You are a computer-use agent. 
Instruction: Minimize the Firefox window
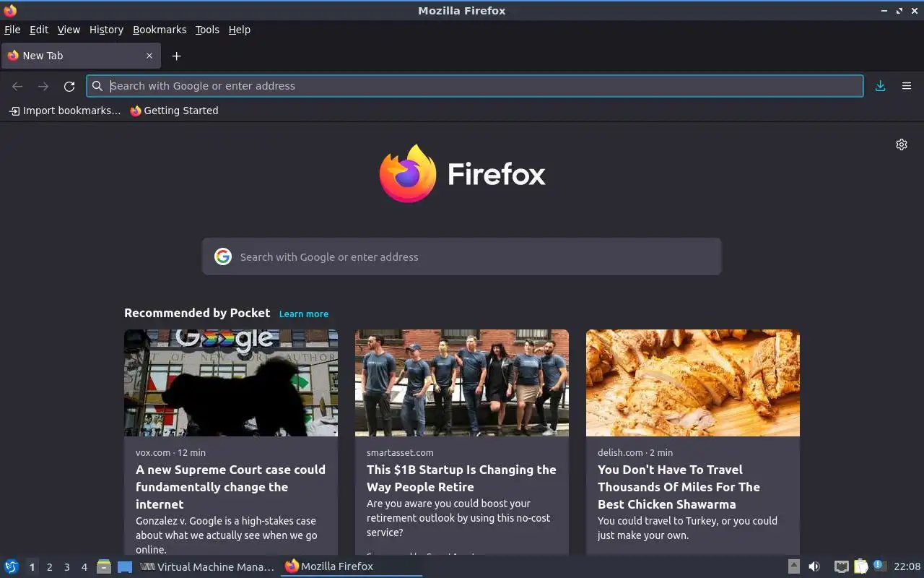click(884, 11)
